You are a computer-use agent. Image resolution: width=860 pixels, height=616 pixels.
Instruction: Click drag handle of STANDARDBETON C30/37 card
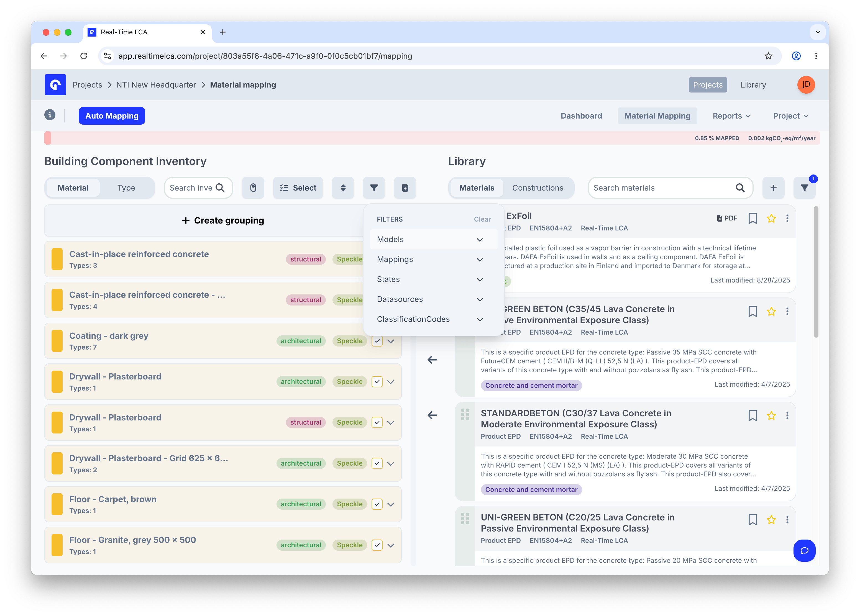pyautogui.click(x=465, y=414)
